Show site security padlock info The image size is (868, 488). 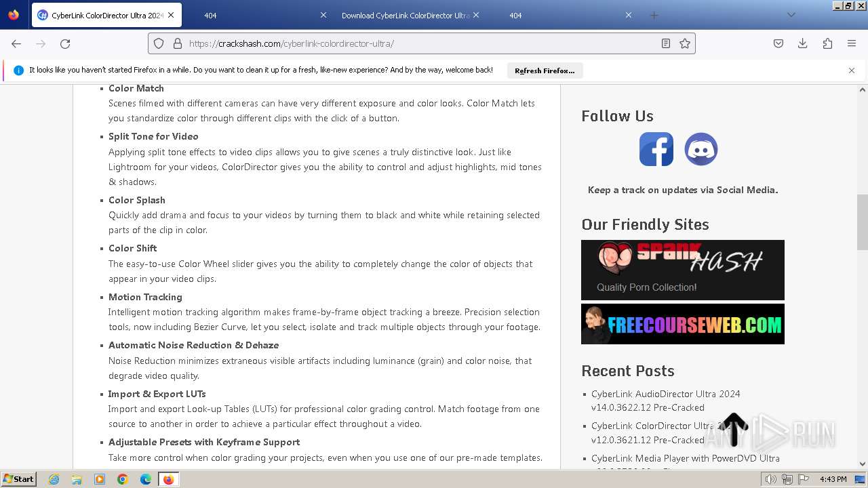coord(178,43)
